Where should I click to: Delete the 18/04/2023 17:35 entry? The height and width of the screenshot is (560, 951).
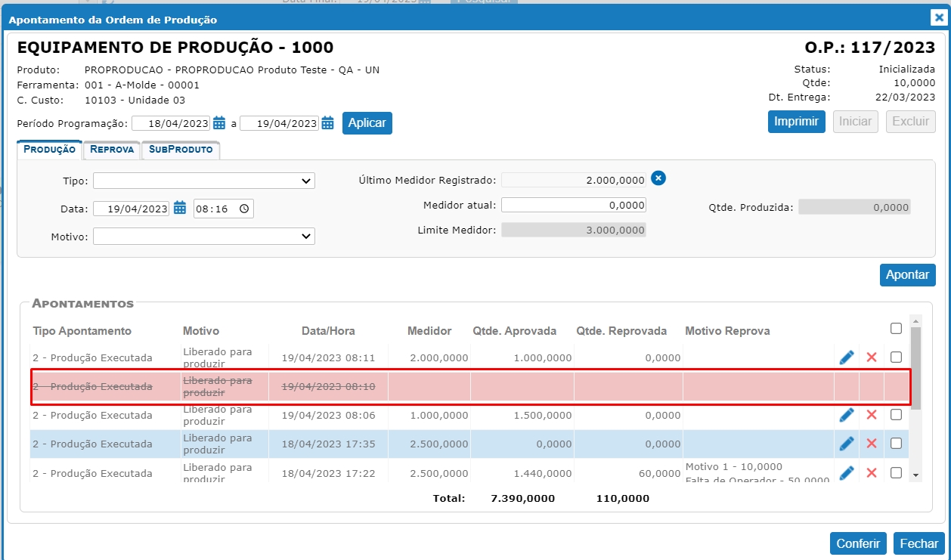[872, 444]
